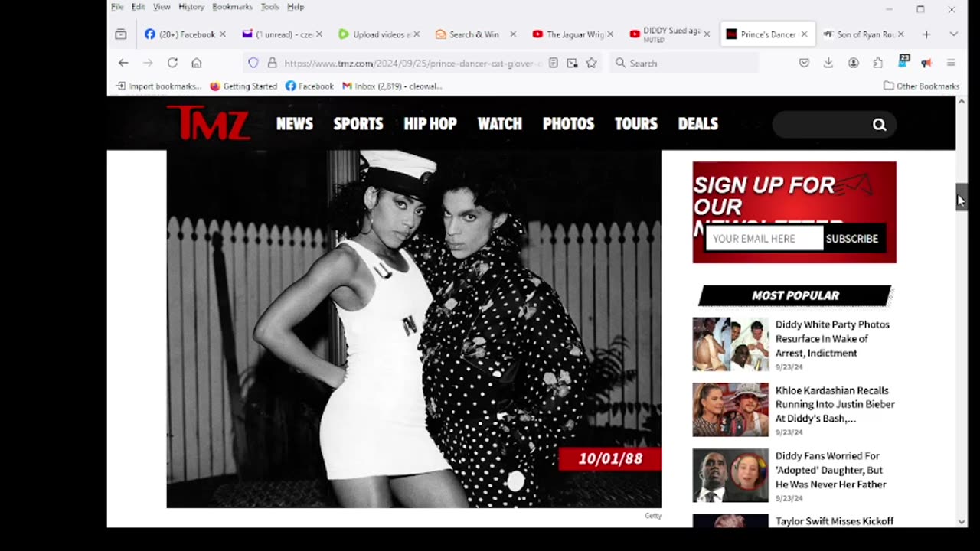Open the Edit menu
The height and width of the screenshot is (551, 980).
pos(138,7)
